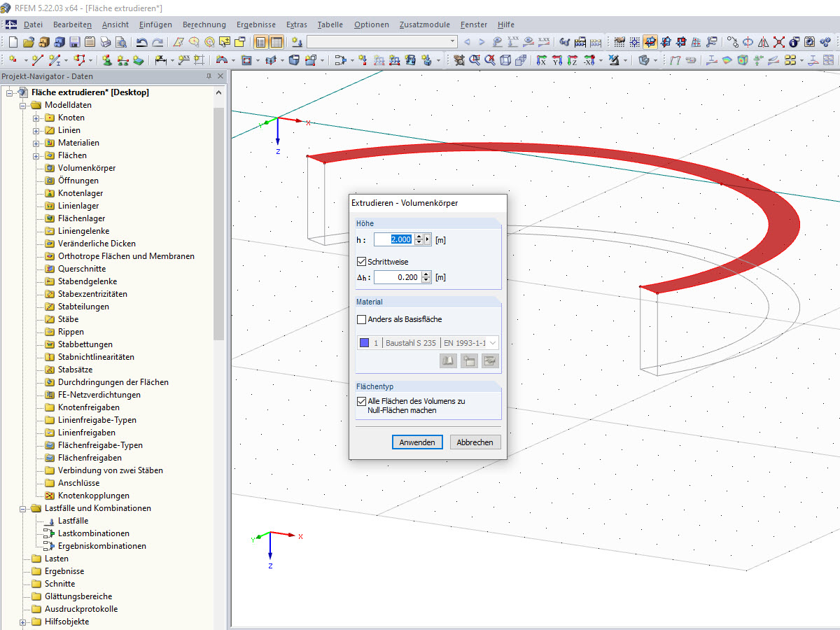Open the material library book icon

[448, 360]
